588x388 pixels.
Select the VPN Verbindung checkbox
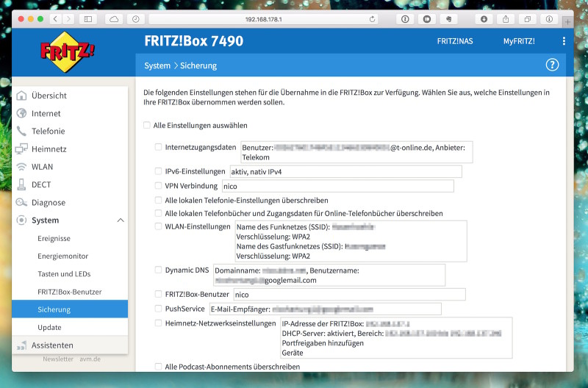point(159,185)
